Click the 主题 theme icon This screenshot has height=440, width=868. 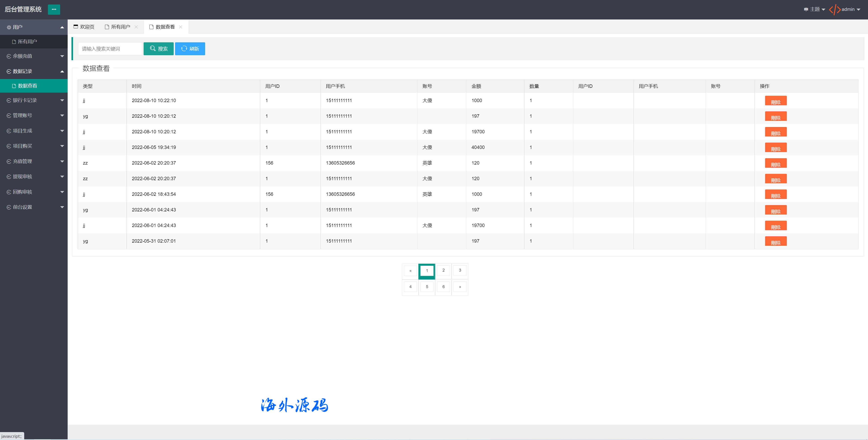tap(806, 10)
